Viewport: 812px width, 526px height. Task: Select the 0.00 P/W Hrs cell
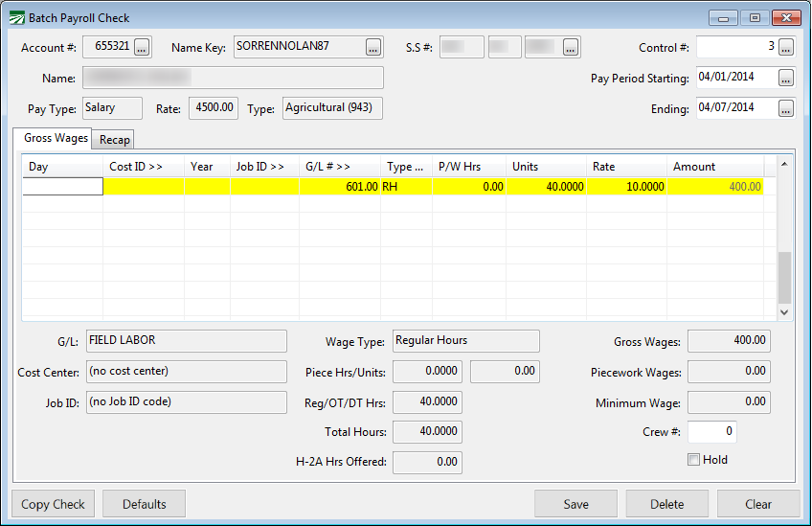469,187
